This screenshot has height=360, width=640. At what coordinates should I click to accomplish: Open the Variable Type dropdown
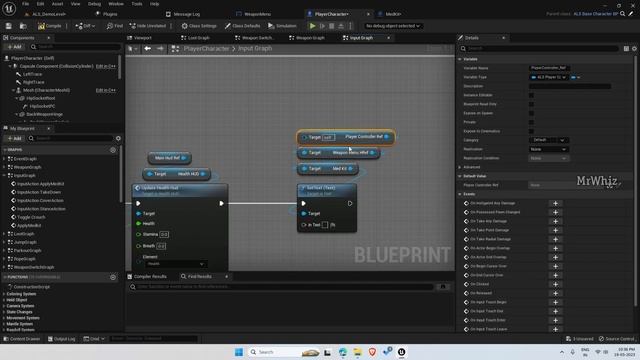click(549, 77)
